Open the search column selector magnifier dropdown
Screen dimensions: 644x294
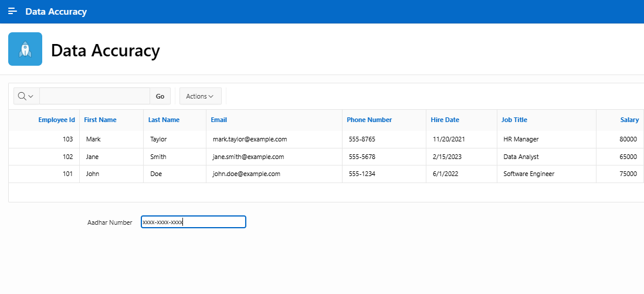click(x=26, y=96)
